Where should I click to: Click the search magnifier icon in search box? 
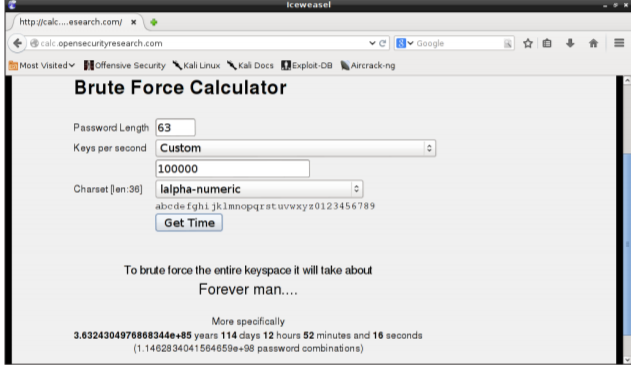[x=507, y=43]
